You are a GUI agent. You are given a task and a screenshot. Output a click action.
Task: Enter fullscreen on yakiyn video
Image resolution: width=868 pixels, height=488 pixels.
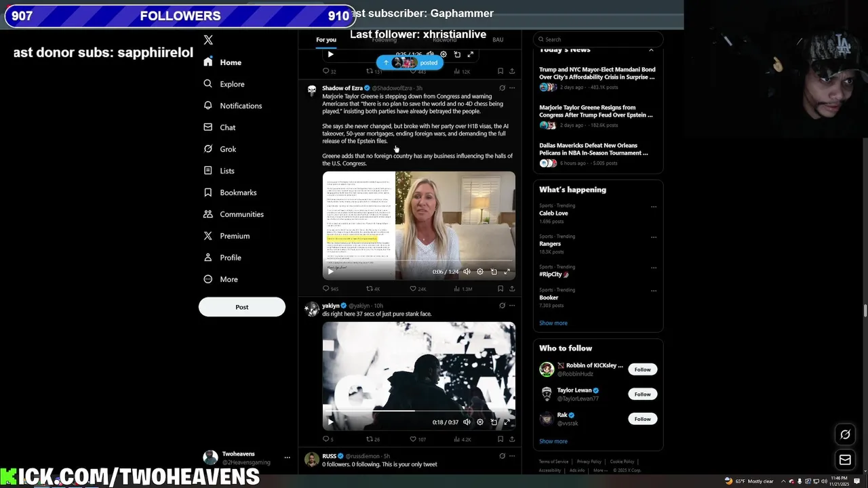(x=507, y=422)
